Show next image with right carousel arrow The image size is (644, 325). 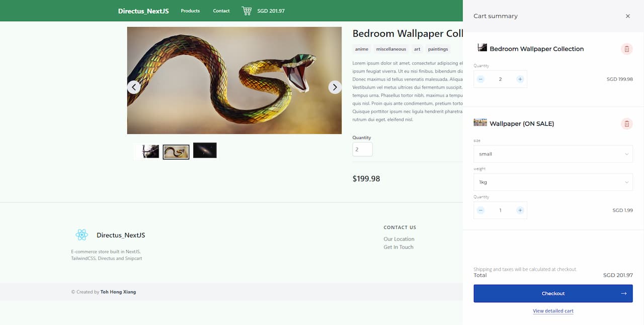[x=335, y=87]
